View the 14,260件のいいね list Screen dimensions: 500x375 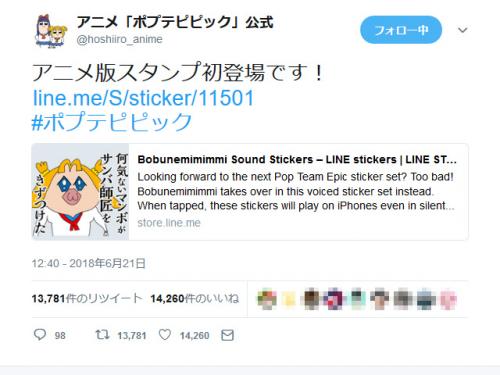pos(195,298)
